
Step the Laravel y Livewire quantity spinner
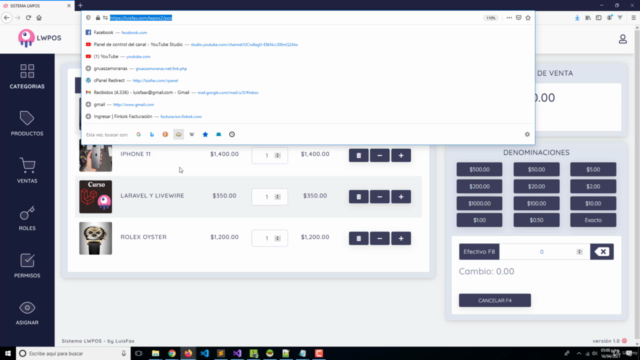pos(278,197)
